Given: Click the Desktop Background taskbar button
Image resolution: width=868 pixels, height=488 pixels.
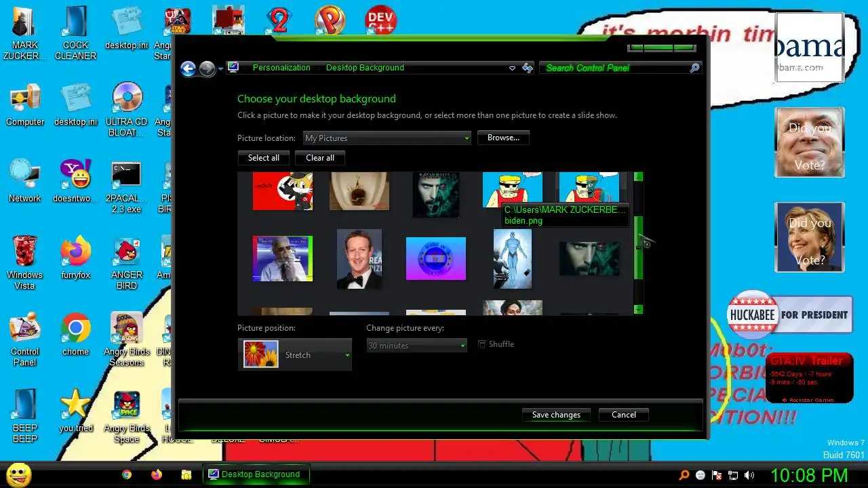Looking at the screenshot, I should tap(256, 474).
